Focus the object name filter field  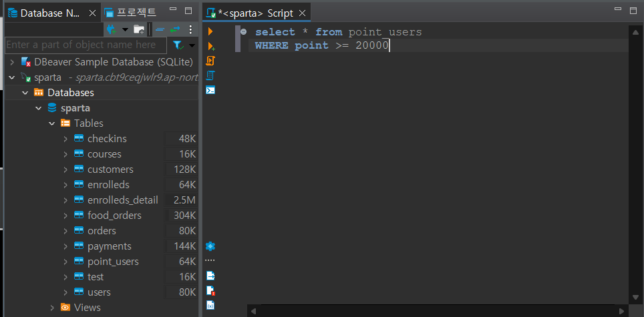86,45
